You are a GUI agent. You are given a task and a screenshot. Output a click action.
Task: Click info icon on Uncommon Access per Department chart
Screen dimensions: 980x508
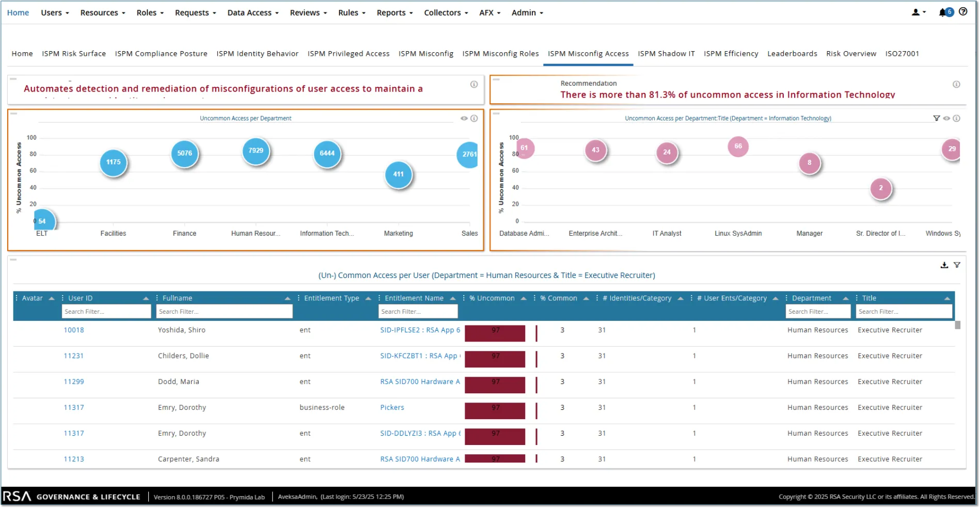coord(474,118)
